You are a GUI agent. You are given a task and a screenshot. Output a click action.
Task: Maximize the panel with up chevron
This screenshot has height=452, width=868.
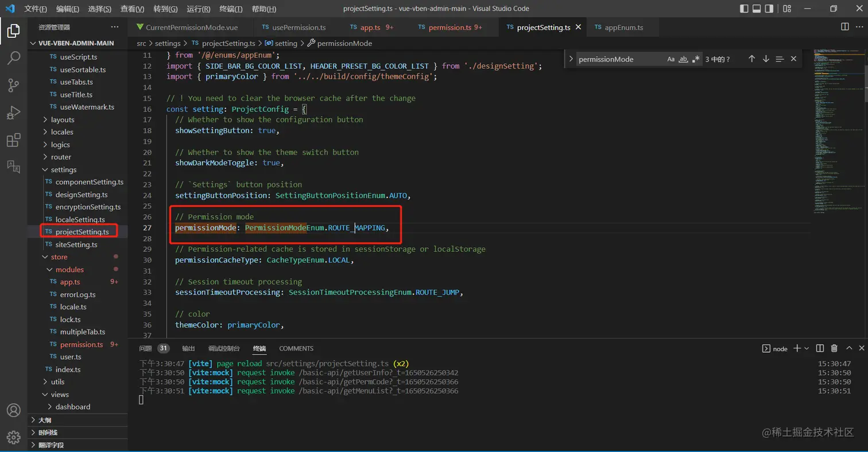tap(848, 348)
